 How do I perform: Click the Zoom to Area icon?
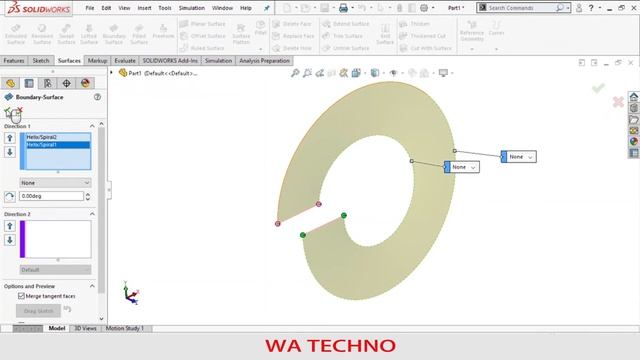click(x=307, y=73)
